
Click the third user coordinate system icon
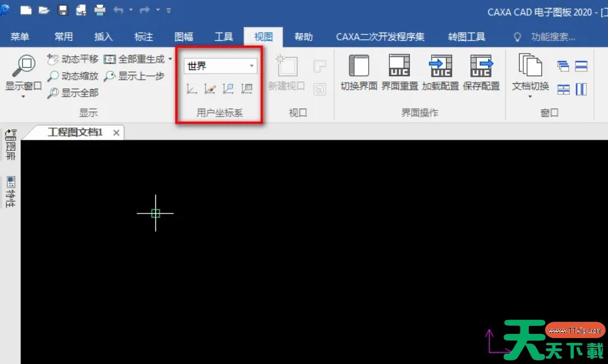pyautogui.click(x=228, y=89)
